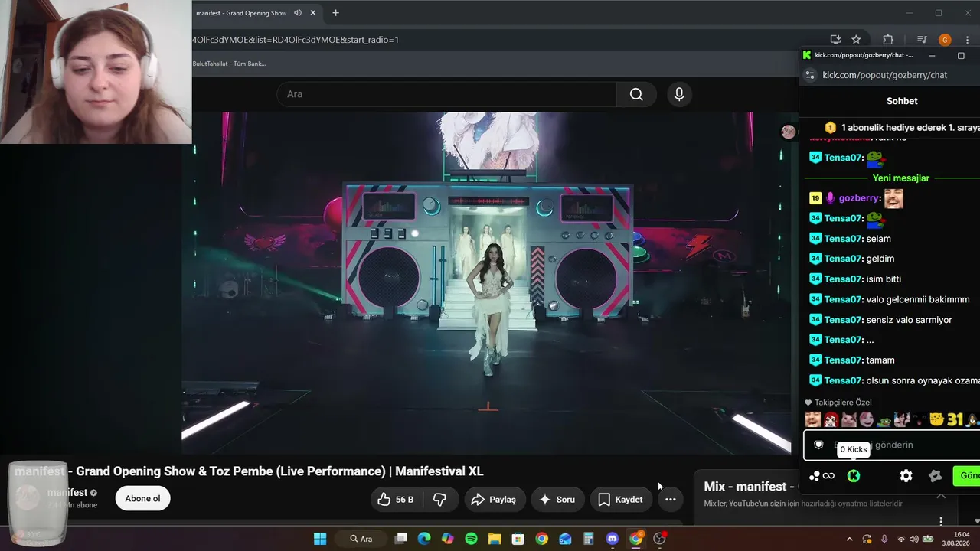Open the Soru ask button

557,500
